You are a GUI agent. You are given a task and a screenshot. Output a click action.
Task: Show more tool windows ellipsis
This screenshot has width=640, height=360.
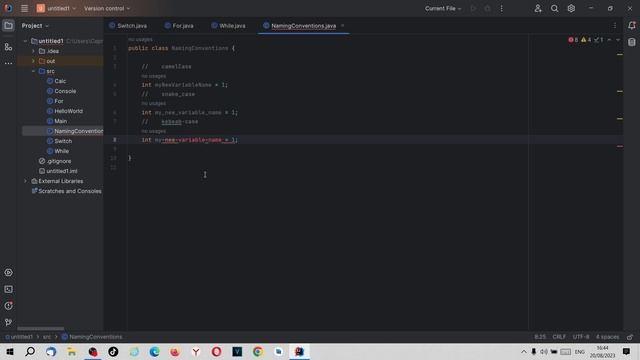pos(8,64)
